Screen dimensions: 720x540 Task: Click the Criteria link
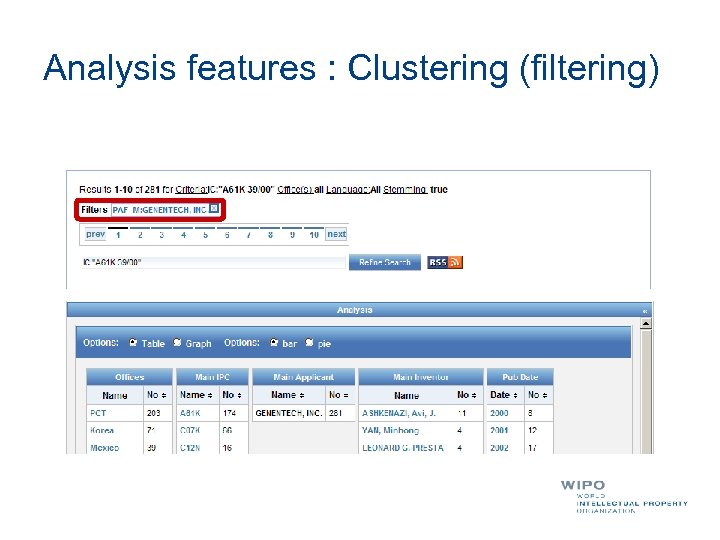(x=191, y=189)
